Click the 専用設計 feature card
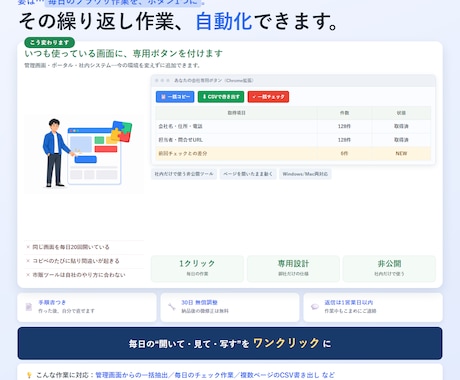The image size is (460, 380). pyautogui.click(x=293, y=269)
